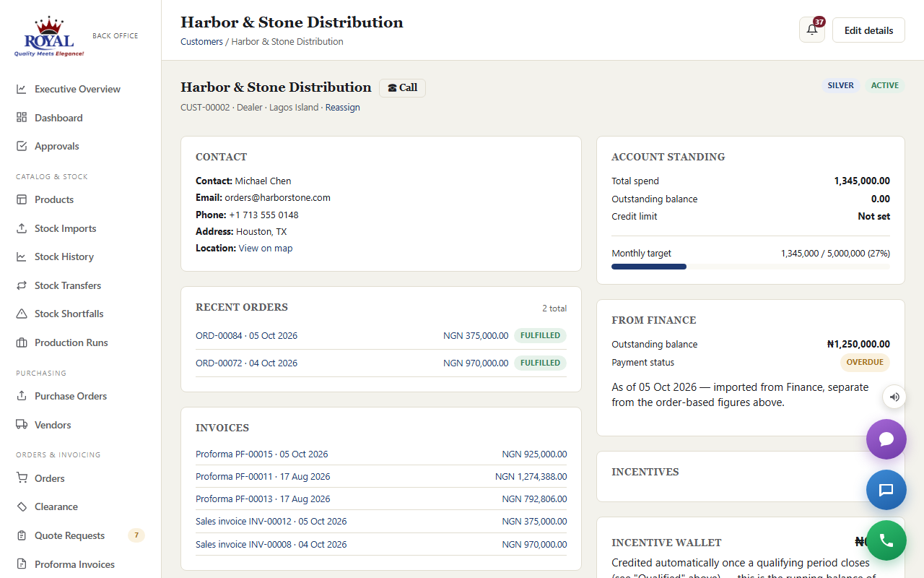Click the Orders cart icon

pyautogui.click(x=22, y=478)
